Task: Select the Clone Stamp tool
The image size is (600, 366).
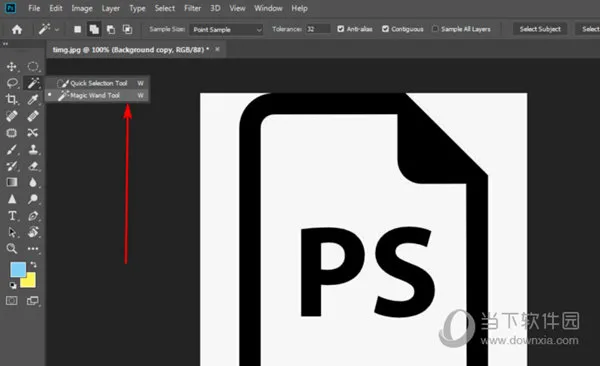Action: 33,149
